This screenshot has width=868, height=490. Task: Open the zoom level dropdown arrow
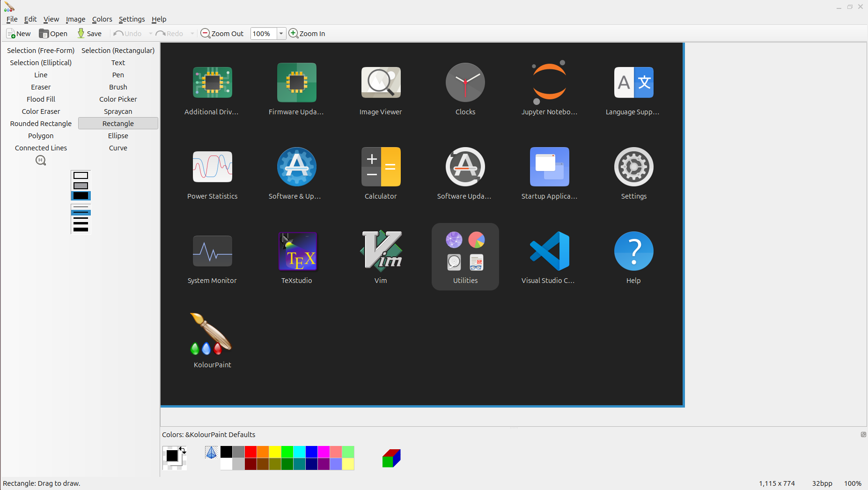[281, 34]
